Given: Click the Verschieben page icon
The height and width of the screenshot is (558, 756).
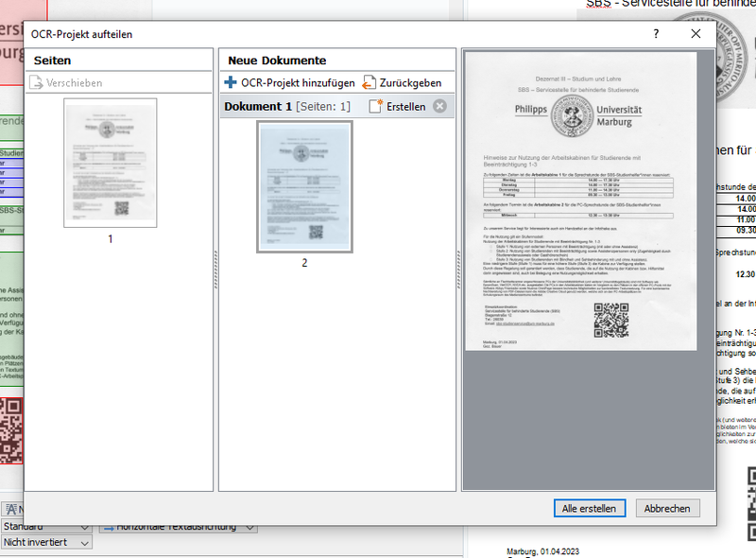Looking at the screenshot, I should [x=36, y=82].
